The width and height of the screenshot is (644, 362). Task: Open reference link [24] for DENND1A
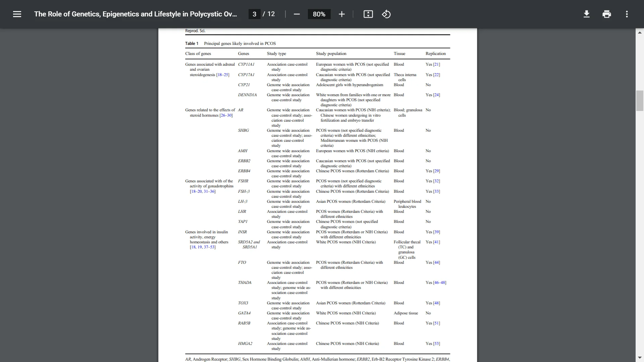pyautogui.click(x=436, y=95)
